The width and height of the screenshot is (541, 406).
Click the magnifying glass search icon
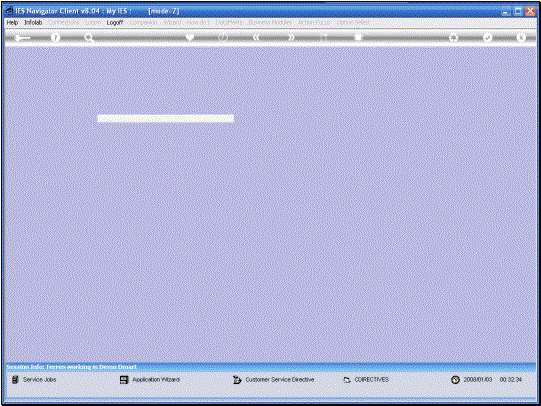tap(89, 38)
